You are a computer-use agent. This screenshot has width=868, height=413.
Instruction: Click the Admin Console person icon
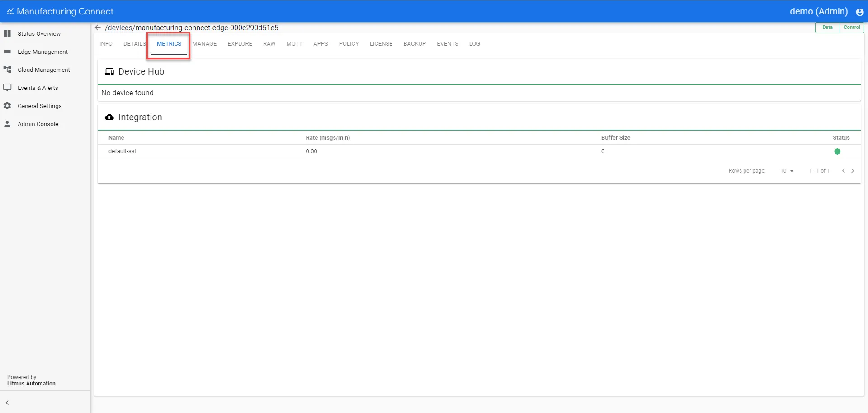pyautogui.click(x=7, y=124)
